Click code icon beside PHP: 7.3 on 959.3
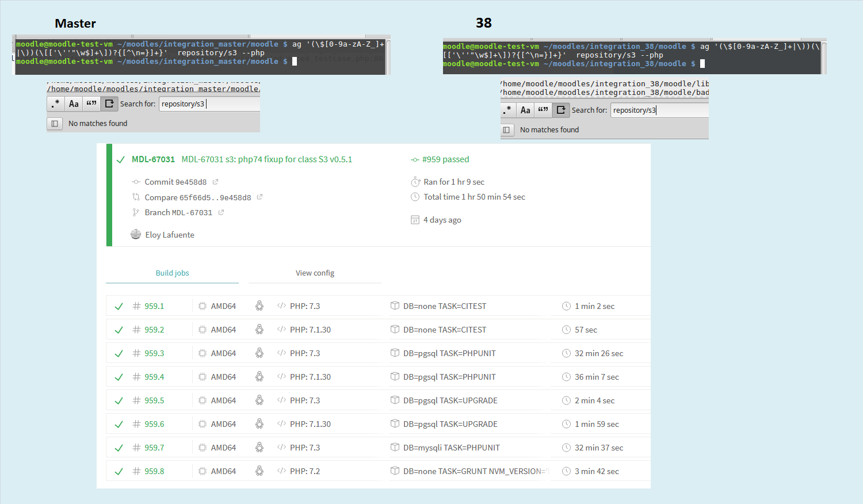 click(281, 353)
